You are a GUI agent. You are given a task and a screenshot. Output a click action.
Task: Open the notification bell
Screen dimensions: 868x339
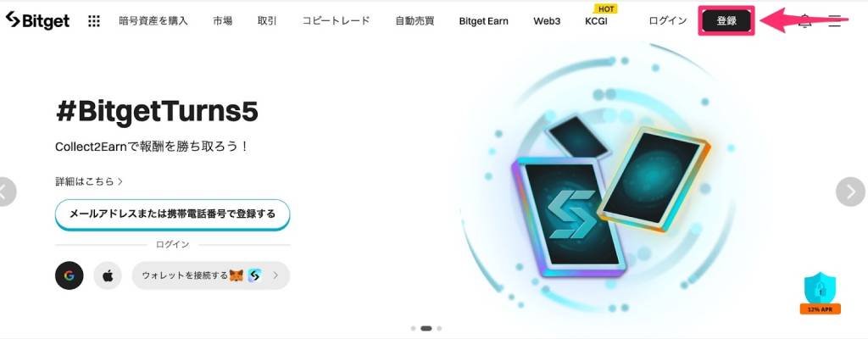coord(804,21)
